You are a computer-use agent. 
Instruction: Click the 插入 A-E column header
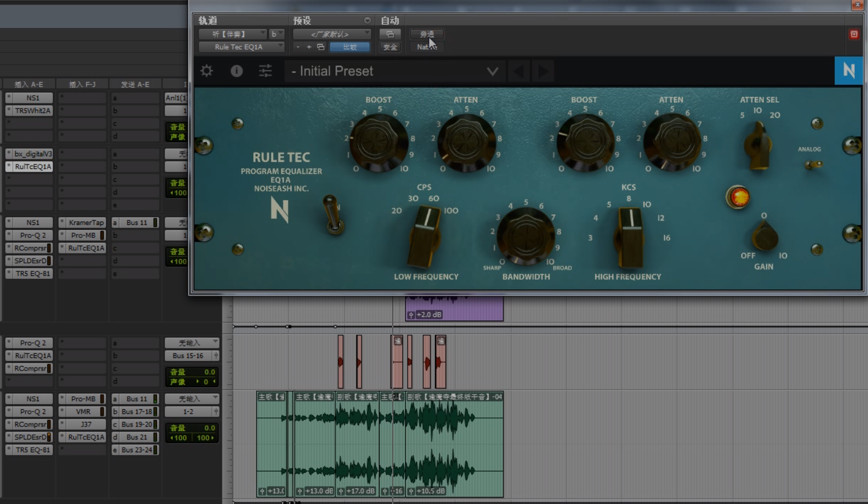(29, 84)
